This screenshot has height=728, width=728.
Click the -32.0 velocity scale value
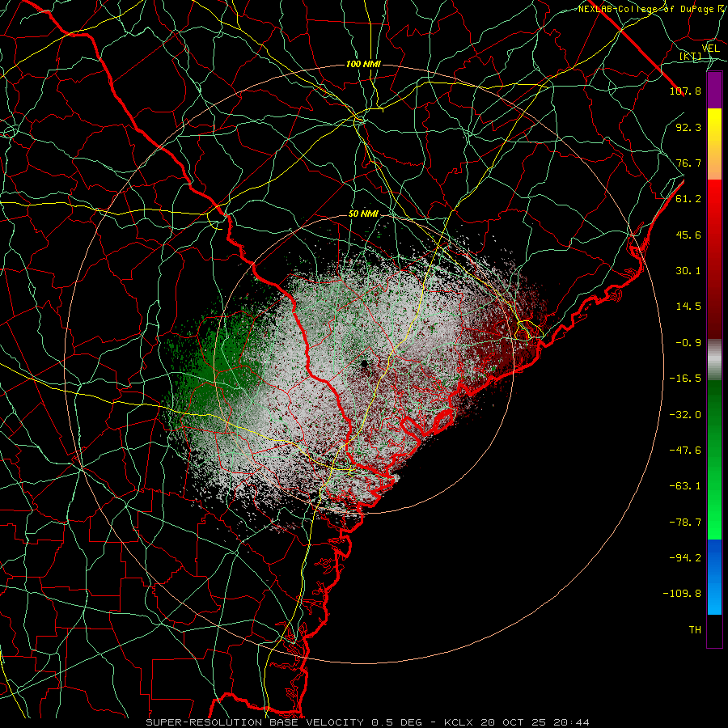click(x=685, y=415)
